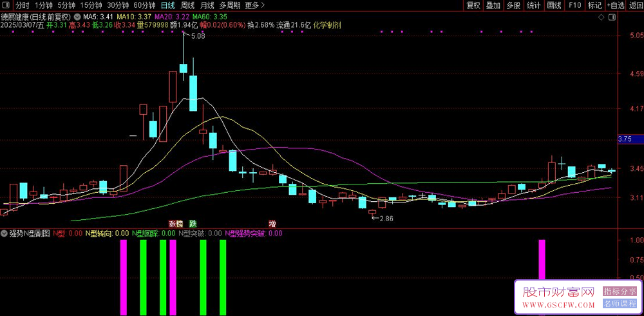The image size is (644, 316).
Task: Select the 日线 daily chart tab
Action: pos(167,5)
